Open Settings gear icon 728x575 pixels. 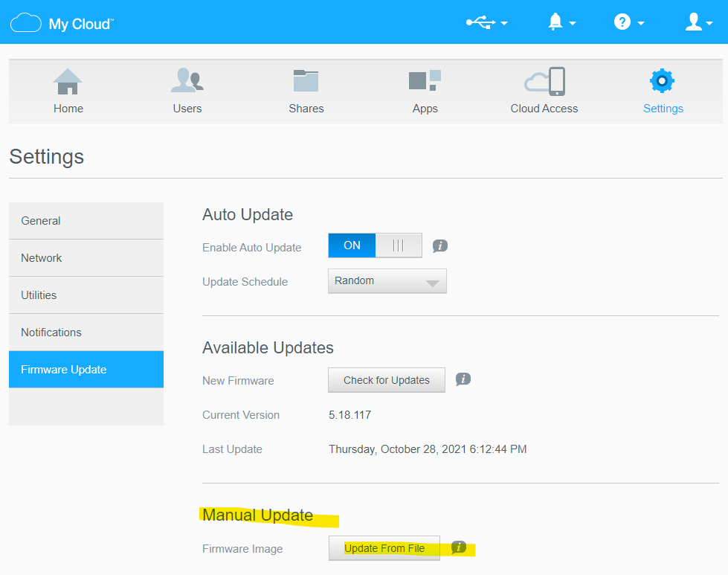click(x=663, y=81)
